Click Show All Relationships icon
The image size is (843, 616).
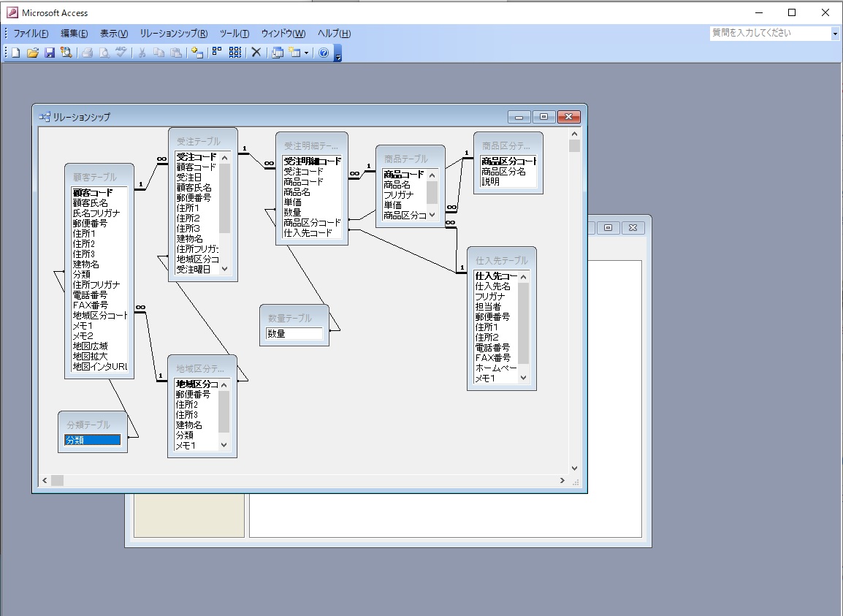234,53
